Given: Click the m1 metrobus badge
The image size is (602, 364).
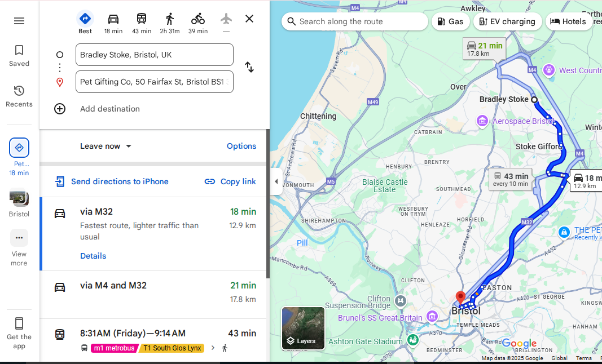Looking at the screenshot, I should pyautogui.click(x=114, y=348).
